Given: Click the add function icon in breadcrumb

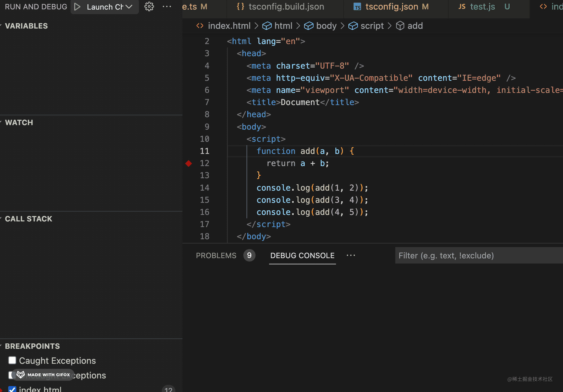Looking at the screenshot, I should (400, 26).
